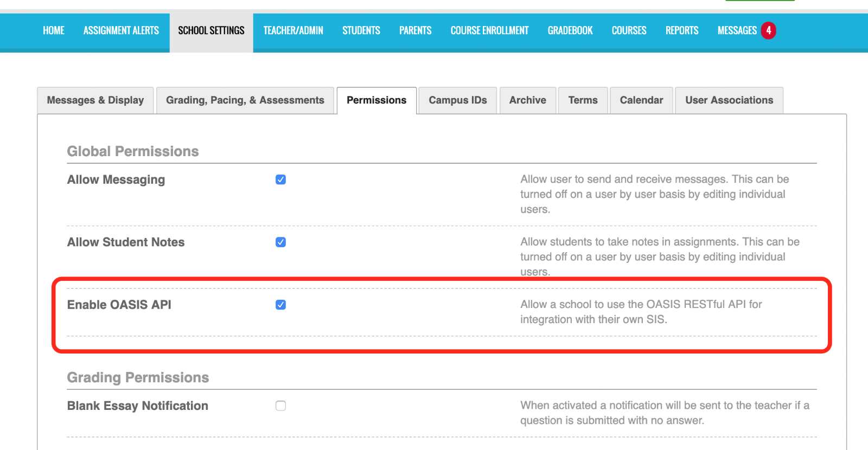Open the Home navigation item

click(54, 30)
